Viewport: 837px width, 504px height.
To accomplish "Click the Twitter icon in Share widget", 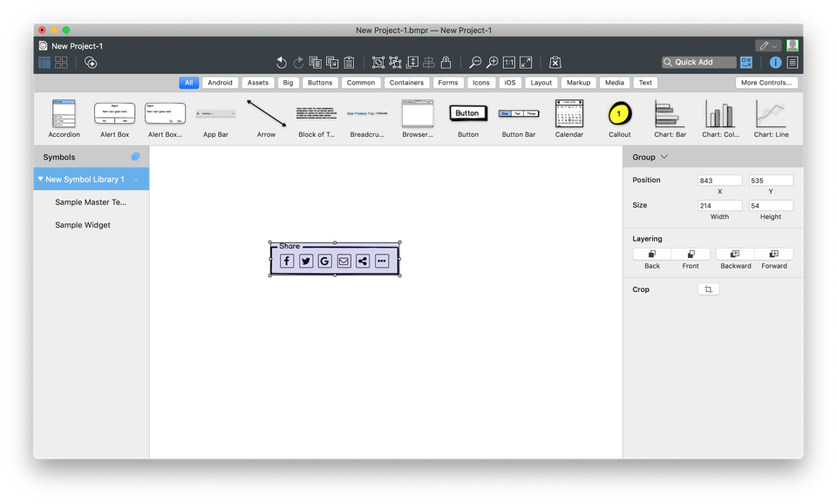I will (x=306, y=261).
